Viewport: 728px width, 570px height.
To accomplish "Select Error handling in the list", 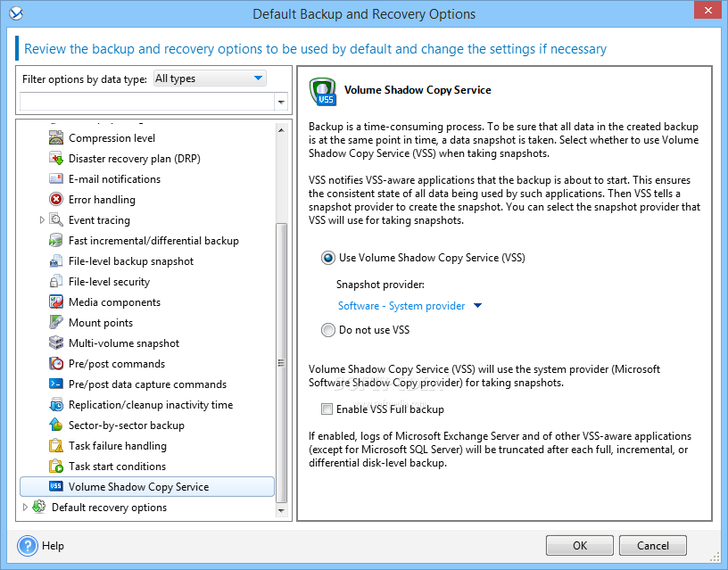I will [102, 200].
